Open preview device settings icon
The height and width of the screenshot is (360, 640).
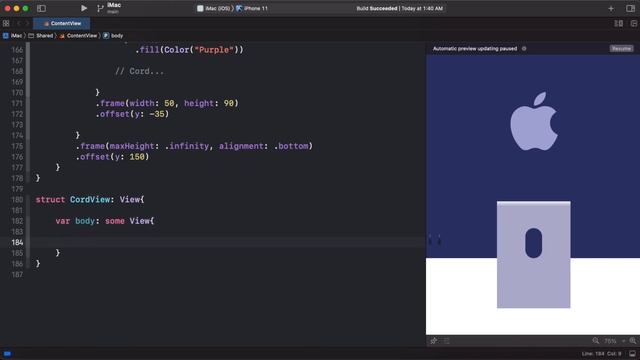(447, 341)
